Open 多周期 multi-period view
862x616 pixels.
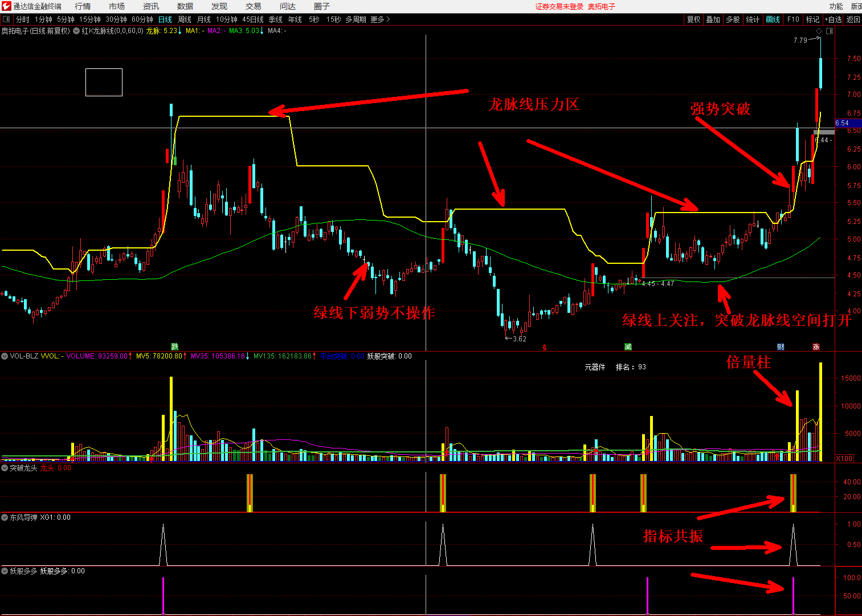point(356,19)
